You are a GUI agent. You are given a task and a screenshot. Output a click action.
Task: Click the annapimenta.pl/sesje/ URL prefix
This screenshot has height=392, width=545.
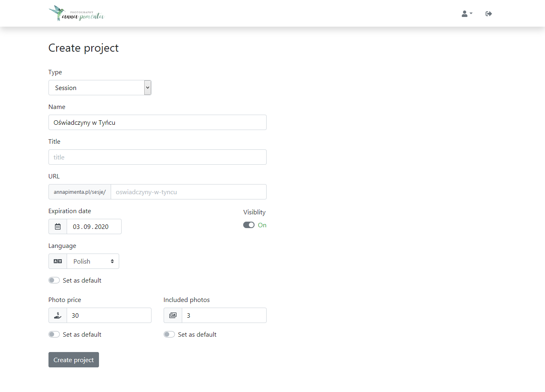80,192
